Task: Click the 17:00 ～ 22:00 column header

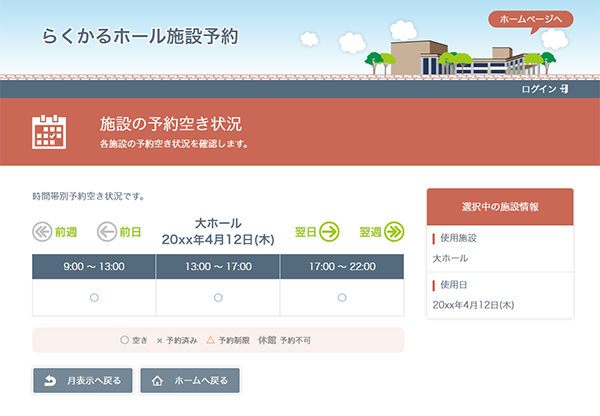Action: point(342,266)
